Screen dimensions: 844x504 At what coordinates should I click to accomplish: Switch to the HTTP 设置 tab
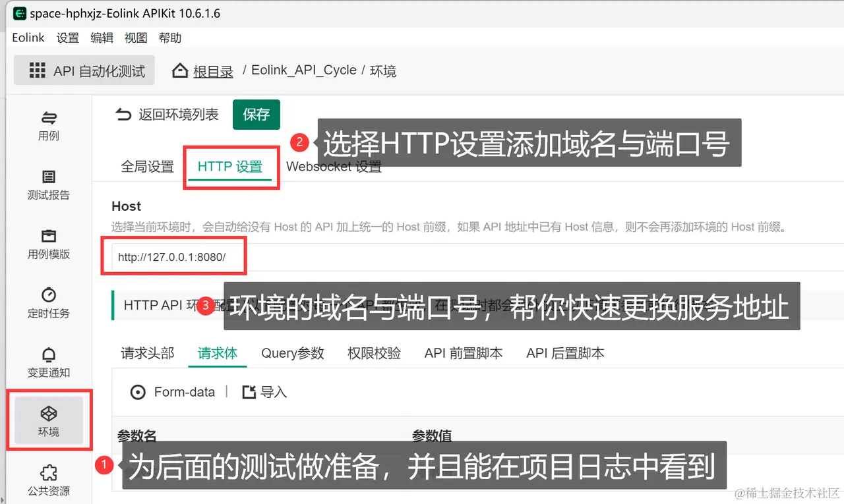point(230,167)
